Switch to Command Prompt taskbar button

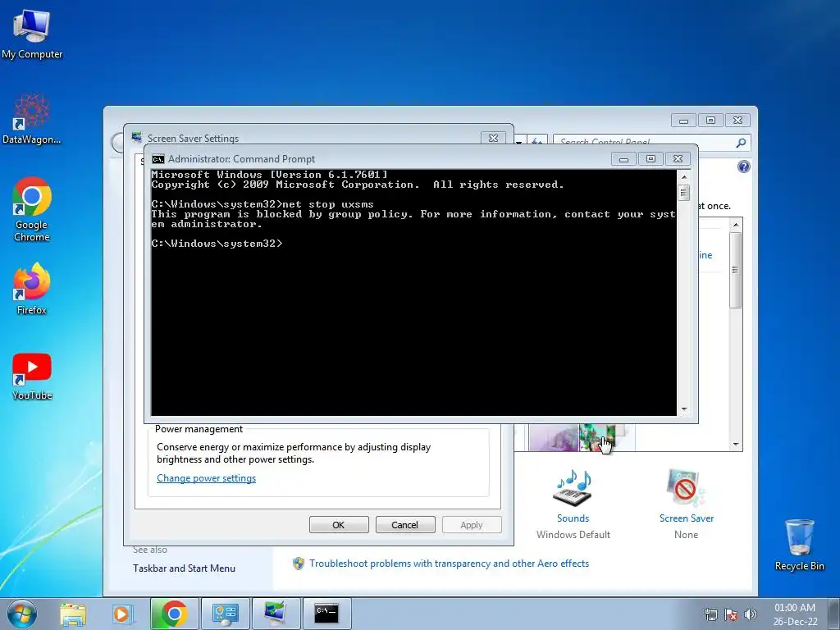(326, 614)
